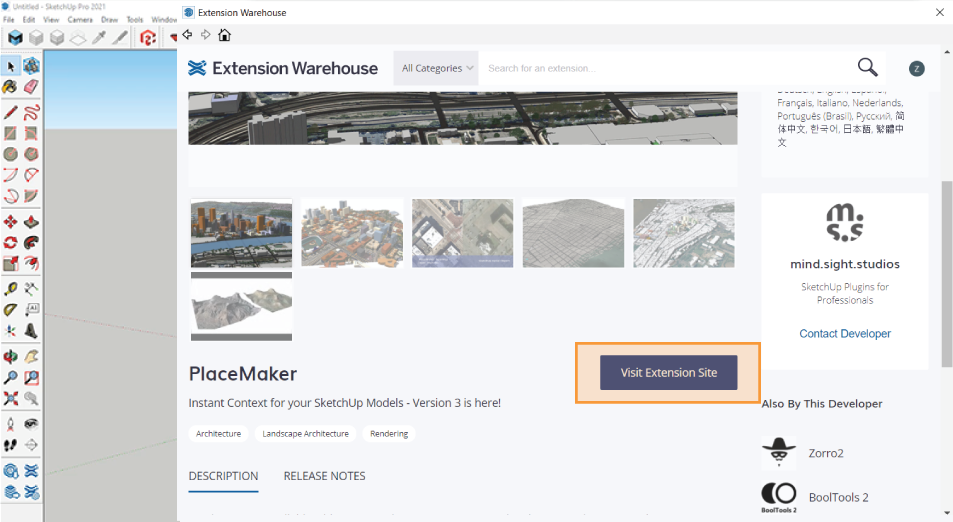The height and width of the screenshot is (522, 953).
Task: Select the Polygon tool
Action: click(32, 154)
